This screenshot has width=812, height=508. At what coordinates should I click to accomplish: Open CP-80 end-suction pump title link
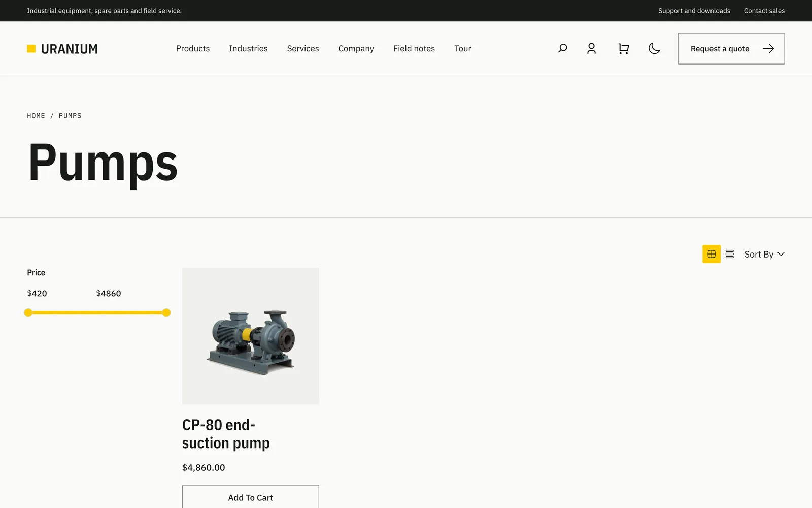(x=226, y=434)
